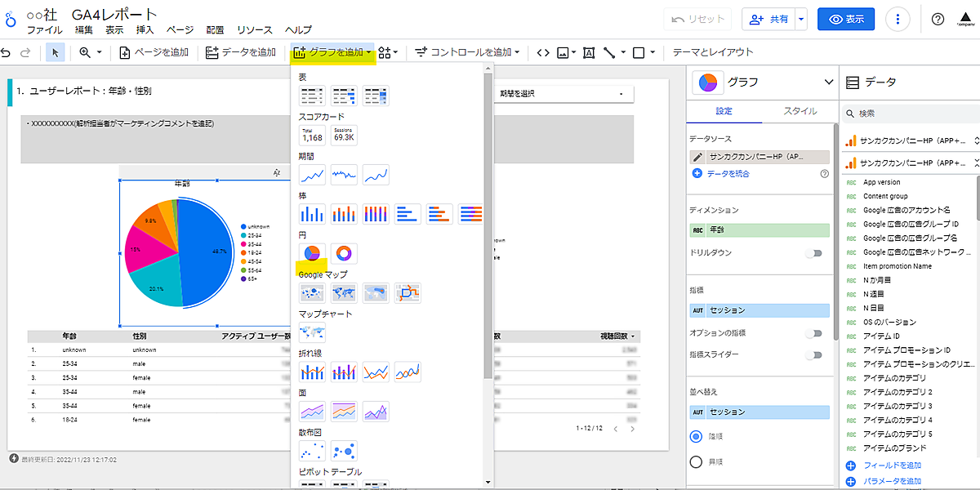Open the help question mark icon

pyautogui.click(x=938, y=20)
